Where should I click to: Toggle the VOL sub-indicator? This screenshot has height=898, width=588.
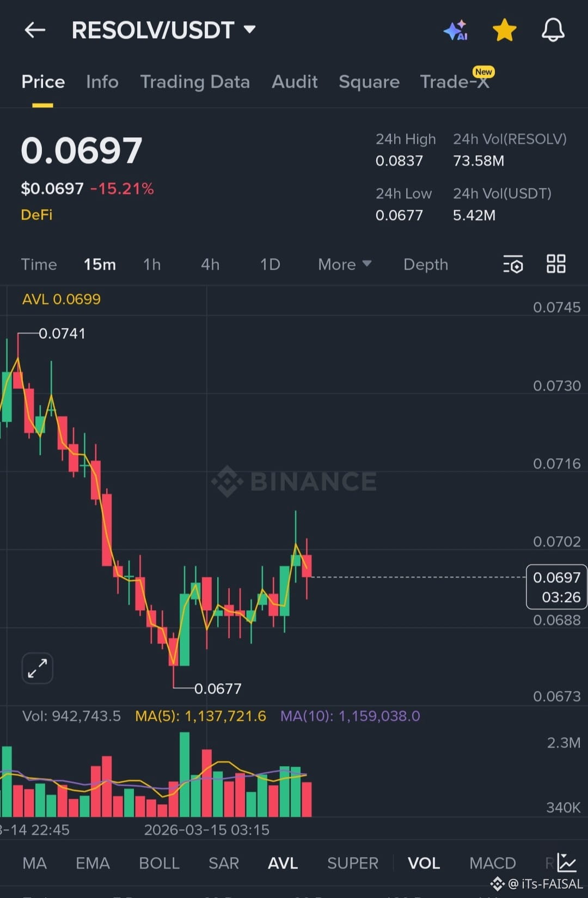pos(424,863)
